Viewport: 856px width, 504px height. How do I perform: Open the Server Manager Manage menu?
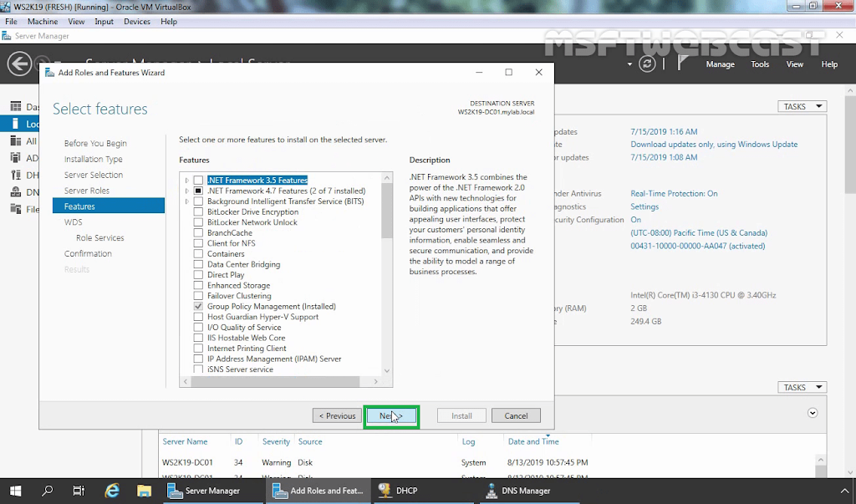click(x=720, y=64)
